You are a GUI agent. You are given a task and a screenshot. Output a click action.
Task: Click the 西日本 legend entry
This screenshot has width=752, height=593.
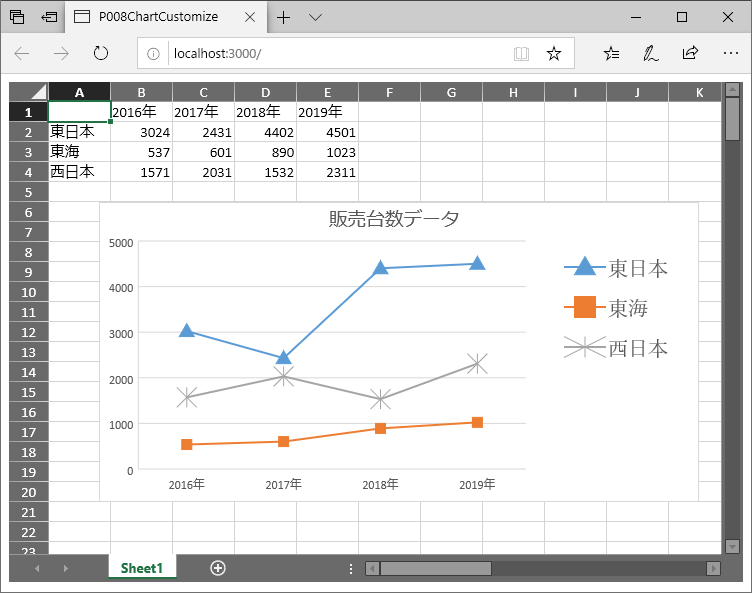616,348
